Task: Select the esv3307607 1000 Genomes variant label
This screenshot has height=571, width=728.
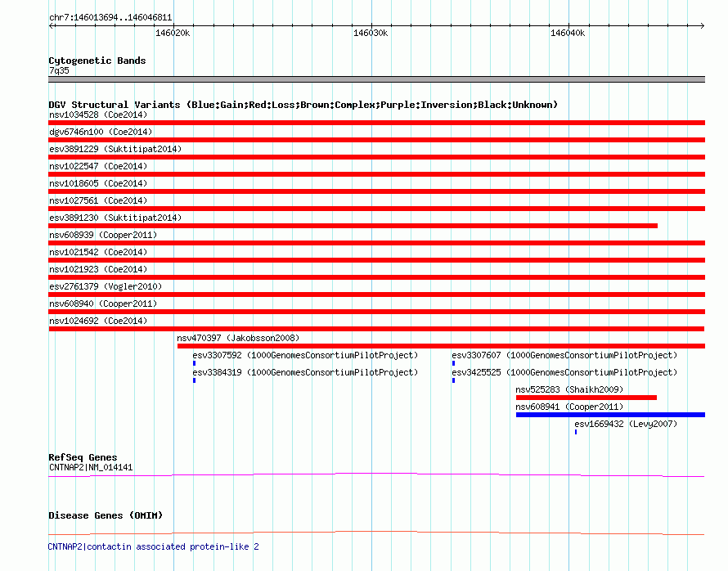Action: [564, 355]
